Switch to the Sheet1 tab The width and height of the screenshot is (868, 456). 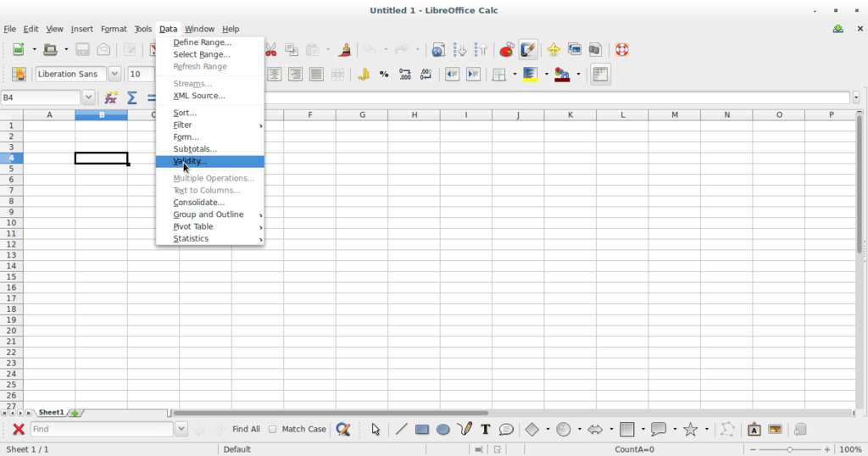tap(51, 413)
